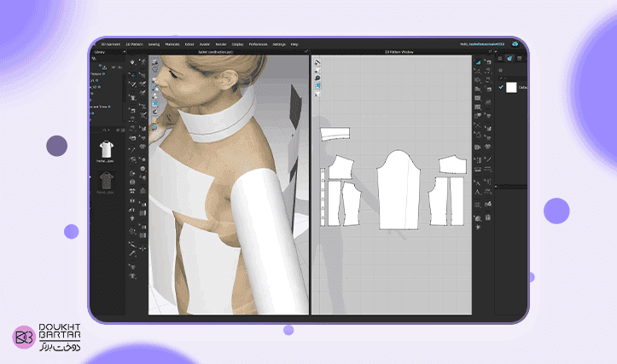Open the Settings menu
The image size is (617, 364).
(x=279, y=44)
